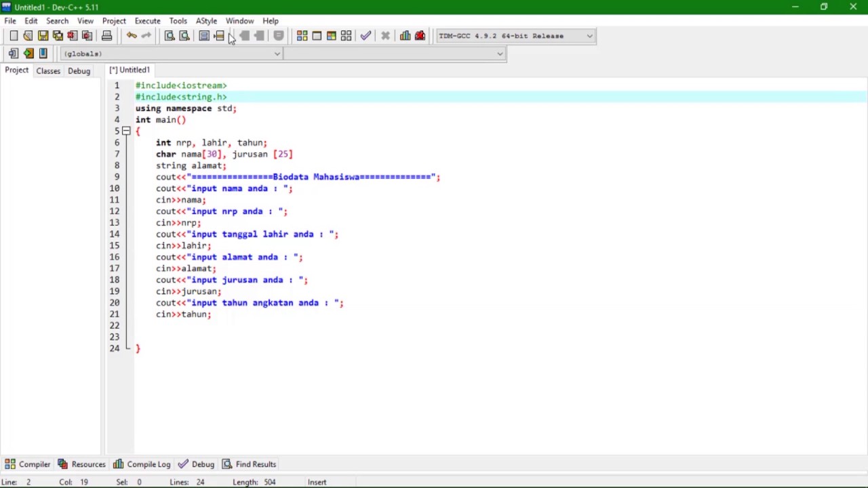The image size is (868, 488).
Task: Open the (globals) class dropdown
Action: click(x=171, y=54)
